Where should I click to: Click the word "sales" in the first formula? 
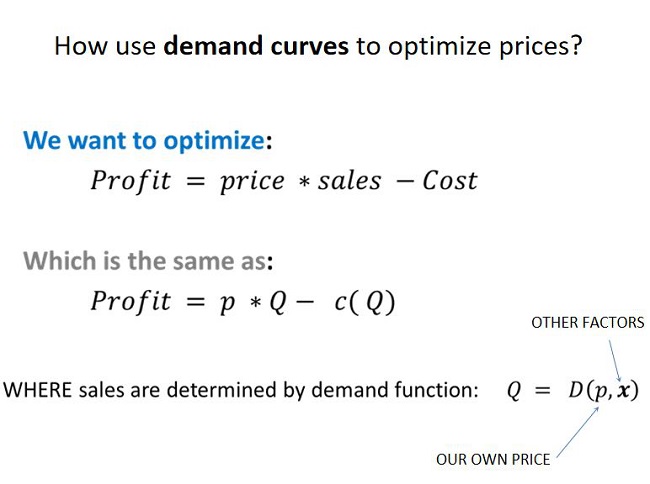point(350,181)
